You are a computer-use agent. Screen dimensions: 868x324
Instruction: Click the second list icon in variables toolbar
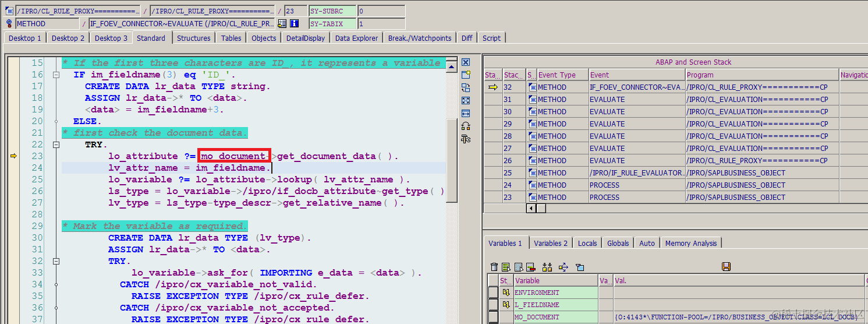(519, 267)
